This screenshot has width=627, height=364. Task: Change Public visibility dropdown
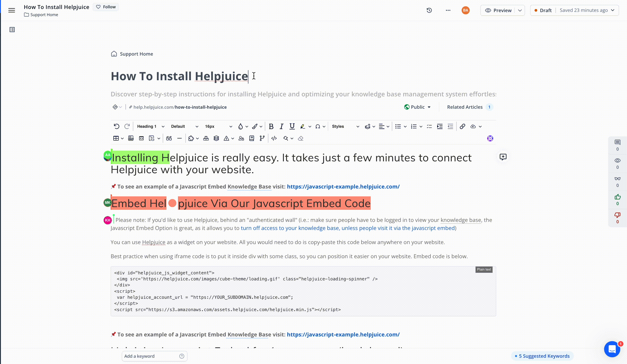(417, 107)
